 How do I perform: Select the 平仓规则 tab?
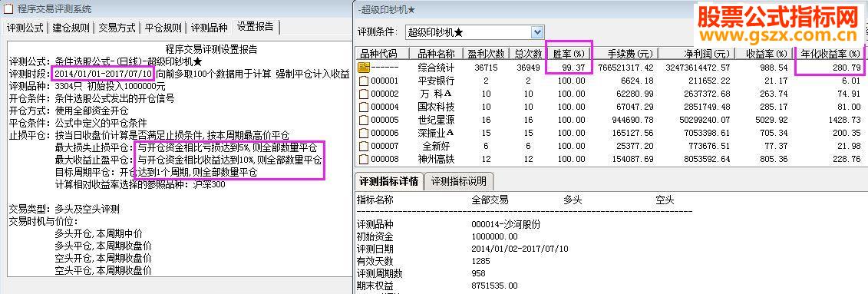163,28
